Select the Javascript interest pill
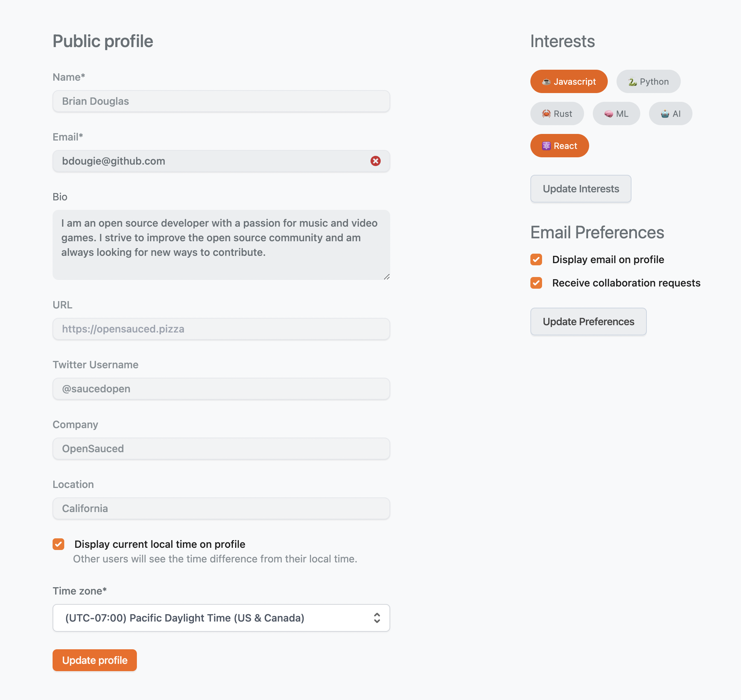The height and width of the screenshot is (700, 741). (x=569, y=81)
